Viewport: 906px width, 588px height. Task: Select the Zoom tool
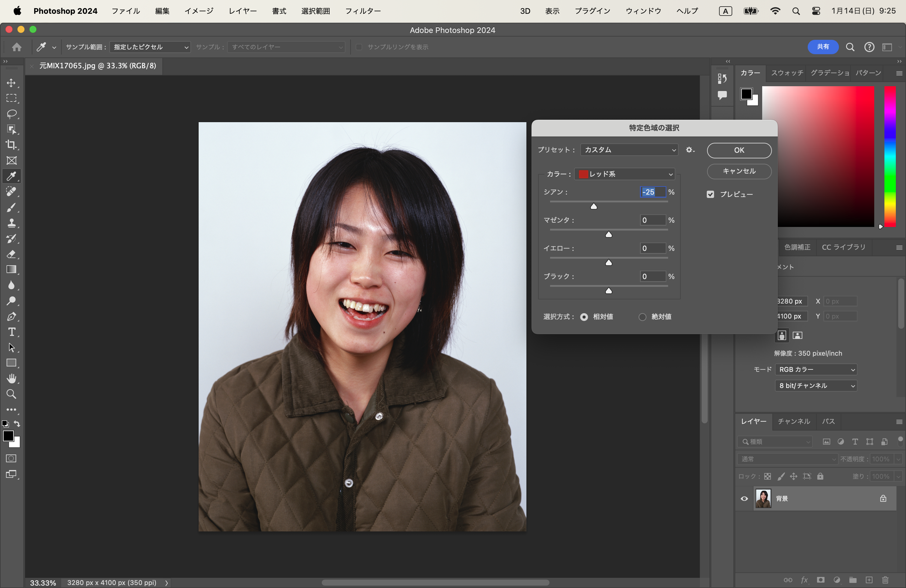pos(11,394)
